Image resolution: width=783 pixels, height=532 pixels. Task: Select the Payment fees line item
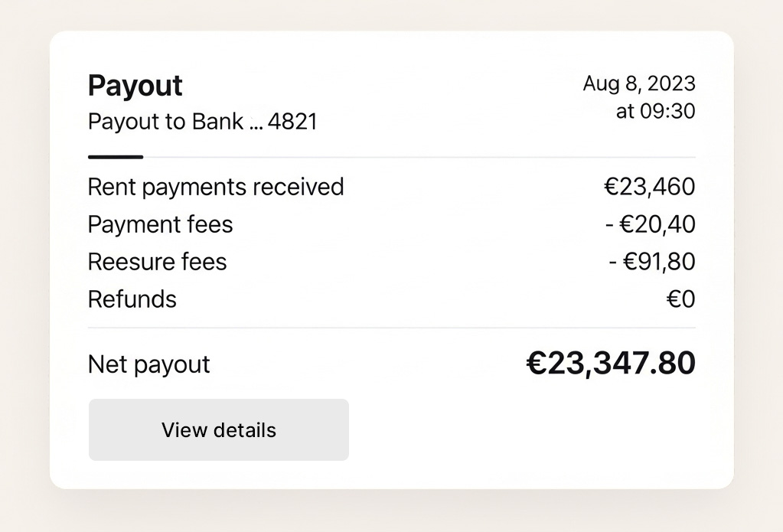160,224
